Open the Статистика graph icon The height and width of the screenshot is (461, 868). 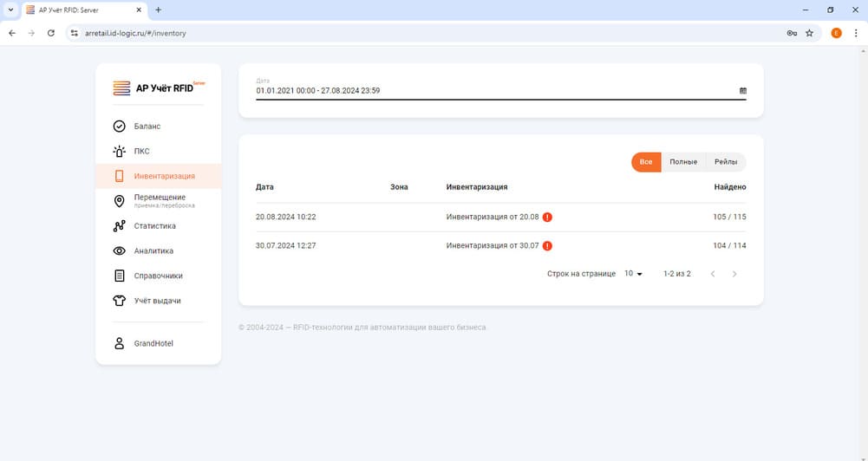[x=120, y=226]
